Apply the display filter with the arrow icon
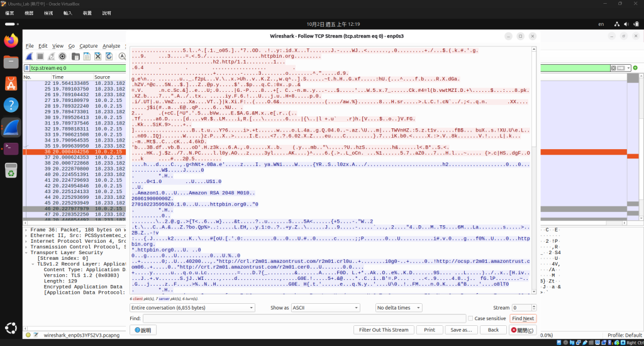 621,68
